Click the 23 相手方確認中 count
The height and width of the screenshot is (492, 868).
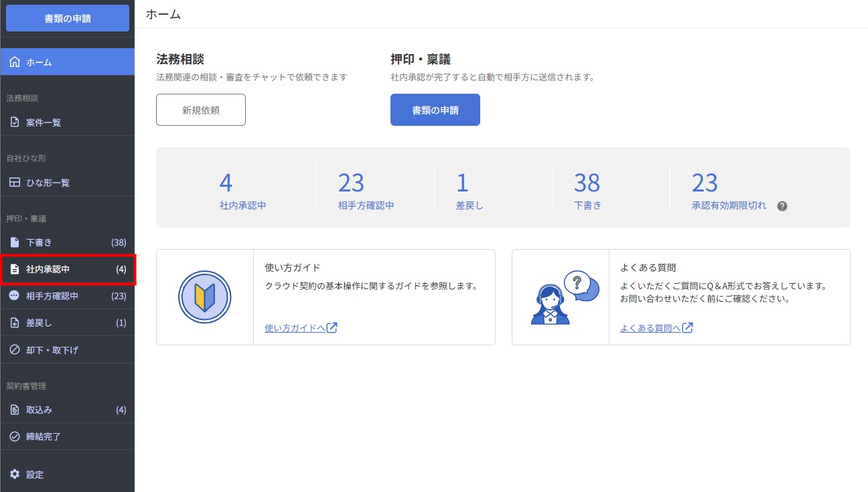point(351,183)
